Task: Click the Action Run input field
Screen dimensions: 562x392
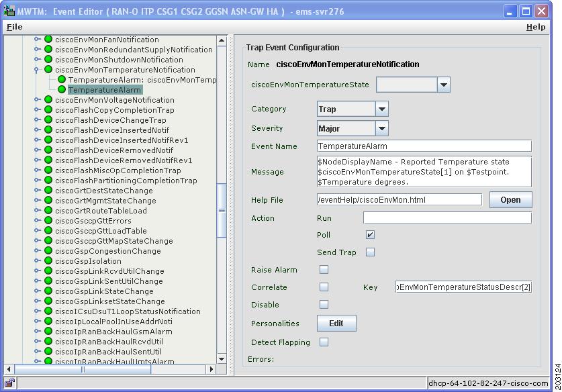Action: (x=447, y=217)
